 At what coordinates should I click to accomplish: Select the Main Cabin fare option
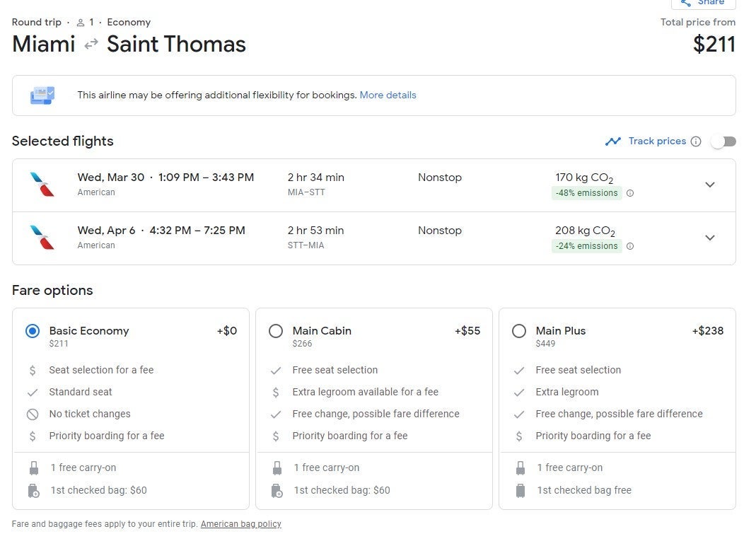(276, 331)
